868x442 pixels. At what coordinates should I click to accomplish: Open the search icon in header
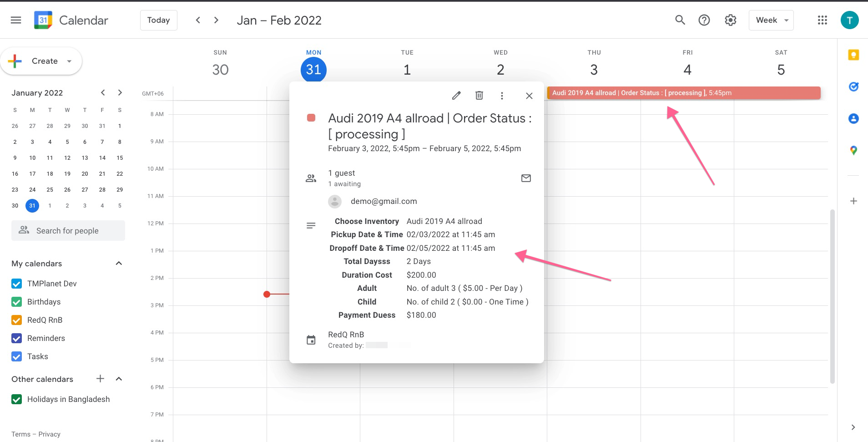tap(680, 20)
